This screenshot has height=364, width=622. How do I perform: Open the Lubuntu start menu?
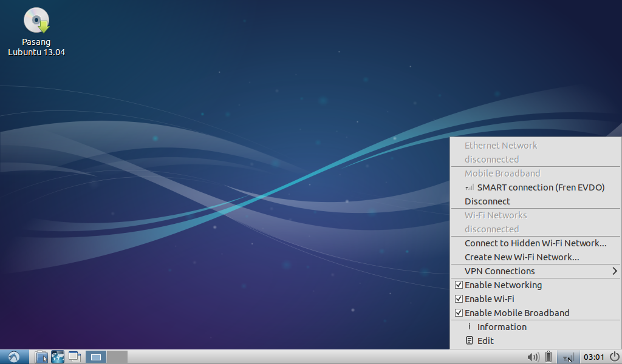coord(15,357)
